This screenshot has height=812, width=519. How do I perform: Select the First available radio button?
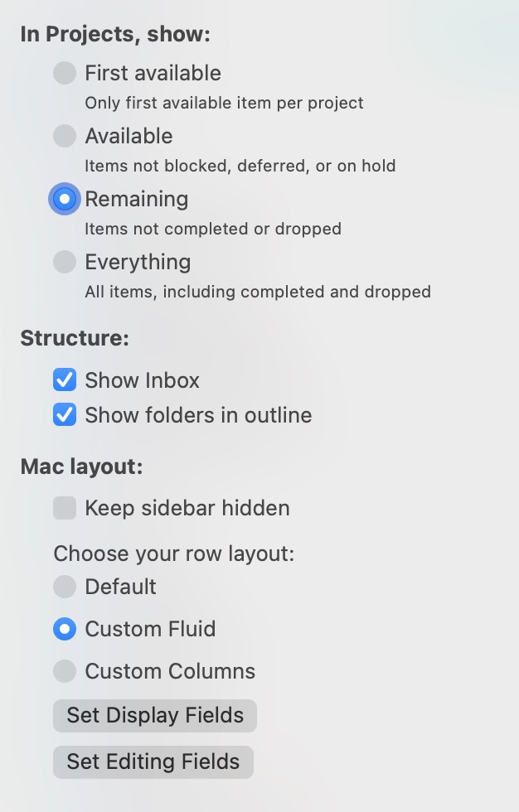point(64,73)
